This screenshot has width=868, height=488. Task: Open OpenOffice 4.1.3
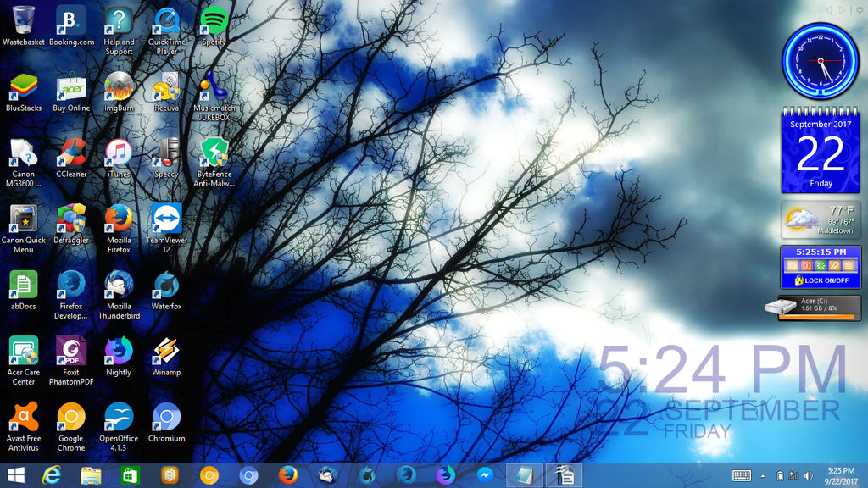tap(118, 422)
